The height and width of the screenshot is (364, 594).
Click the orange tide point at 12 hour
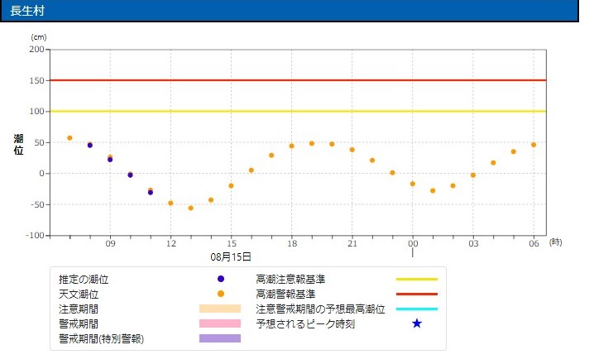170,204
